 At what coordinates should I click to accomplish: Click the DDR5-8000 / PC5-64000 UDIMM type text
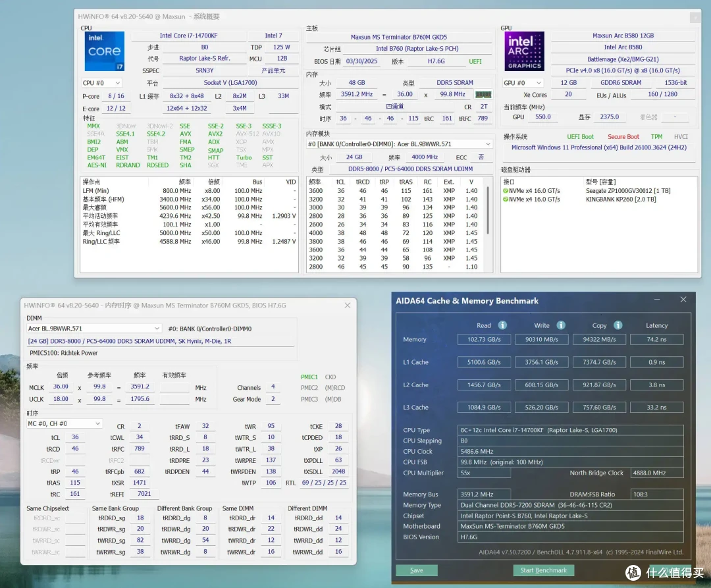click(410, 169)
